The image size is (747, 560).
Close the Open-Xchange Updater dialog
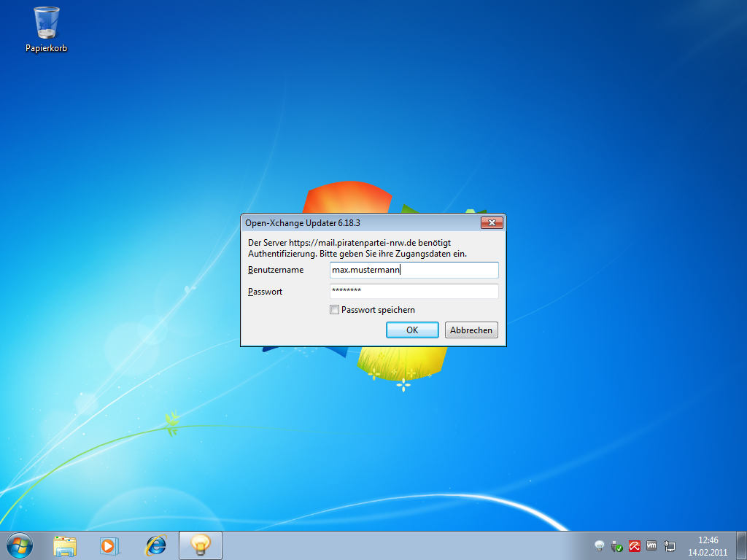tap(492, 223)
